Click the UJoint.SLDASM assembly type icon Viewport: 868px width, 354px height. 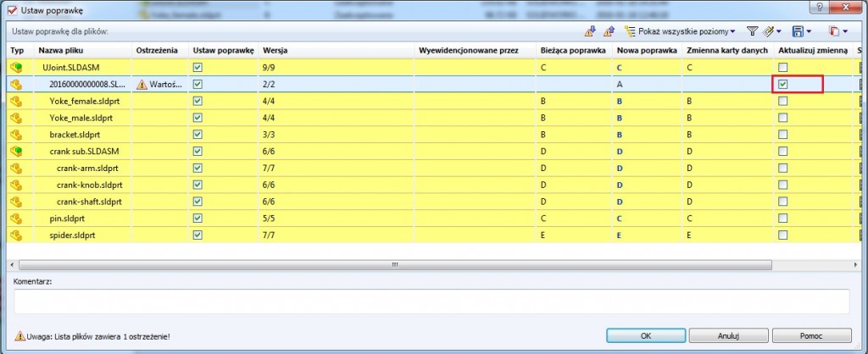(15, 67)
